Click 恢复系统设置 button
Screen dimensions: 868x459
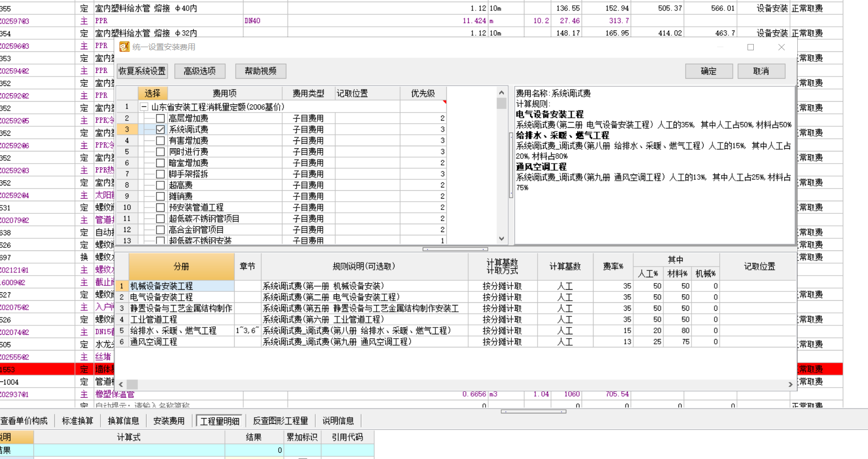tap(142, 71)
